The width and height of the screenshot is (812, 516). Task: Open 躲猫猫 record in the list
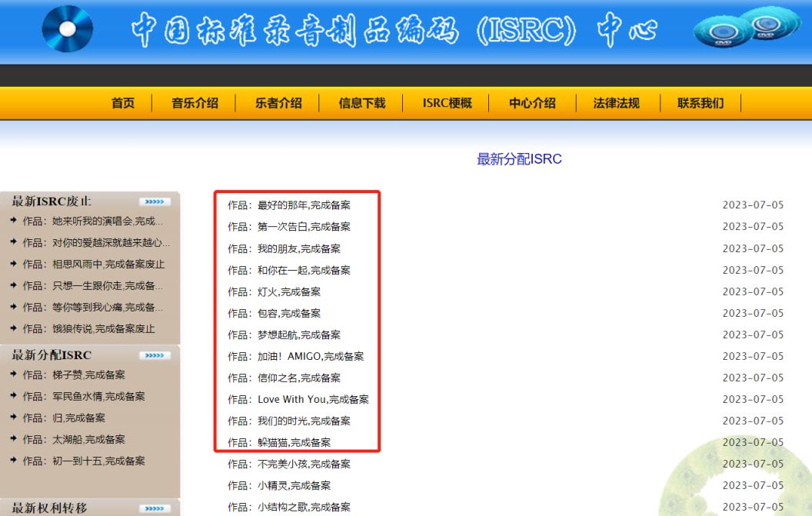279,442
